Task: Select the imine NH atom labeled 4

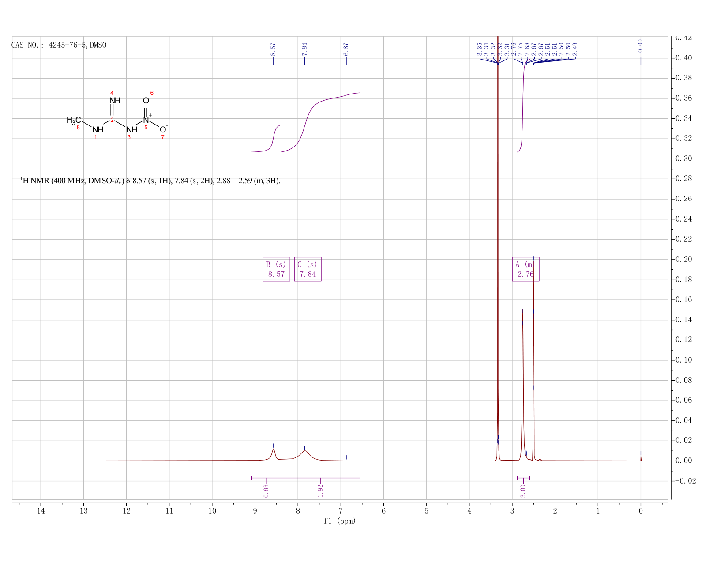Action: pyautogui.click(x=115, y=101)
